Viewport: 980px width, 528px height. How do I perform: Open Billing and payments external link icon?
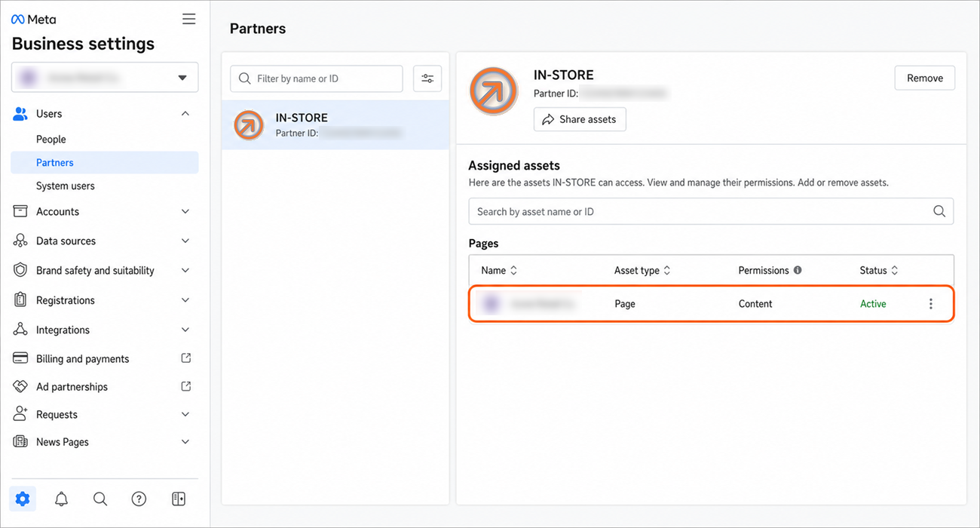tap(186, 358)
